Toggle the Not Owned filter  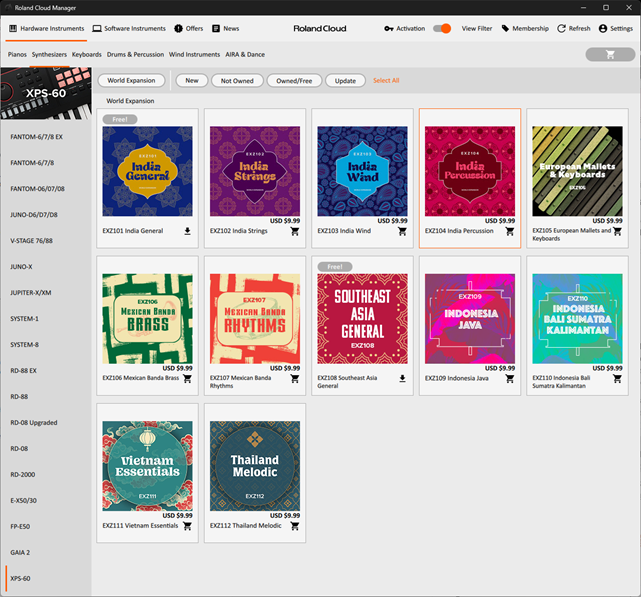click(237, 81)
